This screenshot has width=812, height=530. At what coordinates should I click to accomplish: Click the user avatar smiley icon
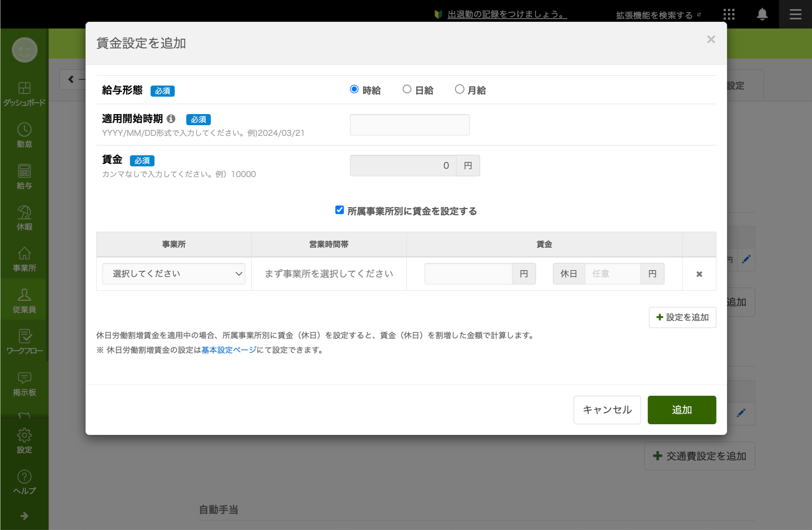coord(25,50)
